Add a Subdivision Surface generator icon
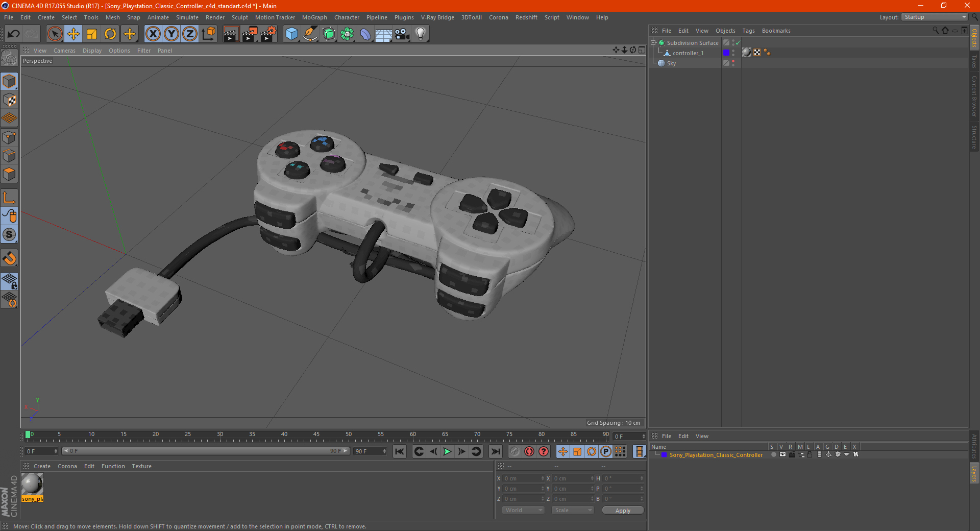Viewport: 980px width, 531px height. (x=329, y=34)
